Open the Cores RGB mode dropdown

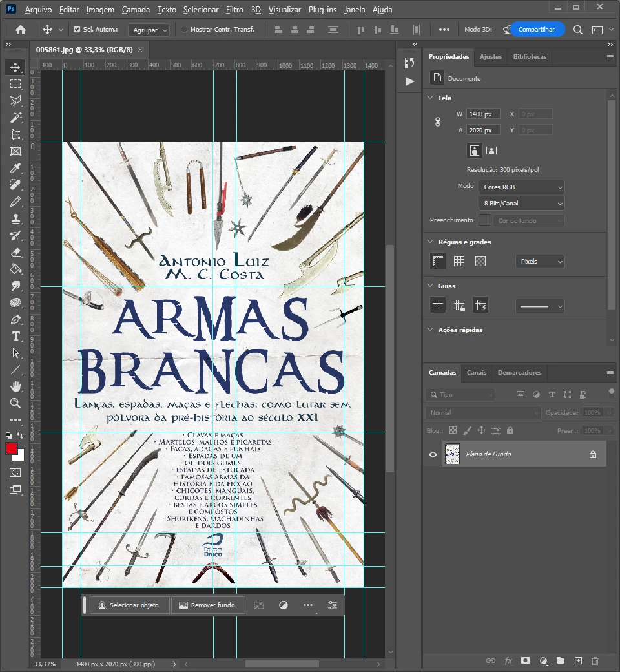pos(521,187)
